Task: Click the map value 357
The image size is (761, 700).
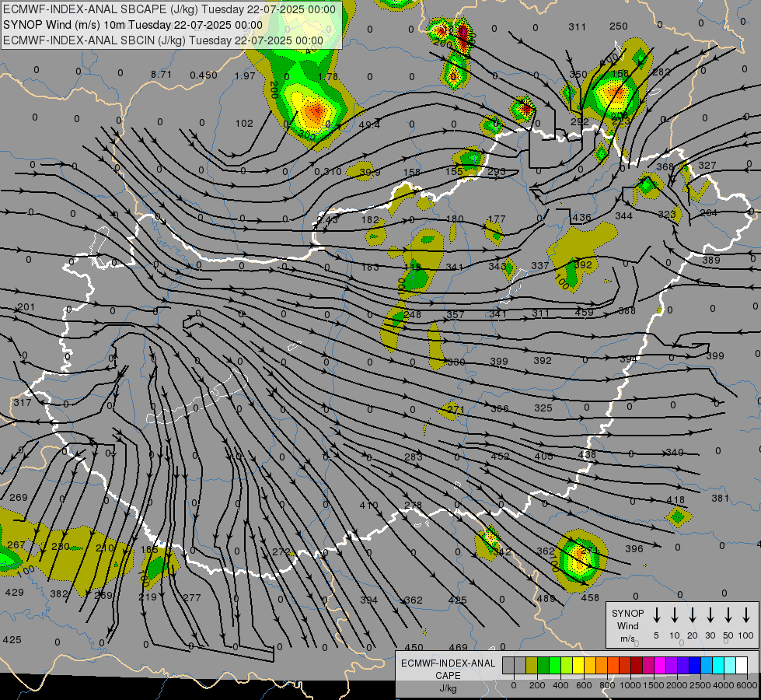Action: pos(456,315)
